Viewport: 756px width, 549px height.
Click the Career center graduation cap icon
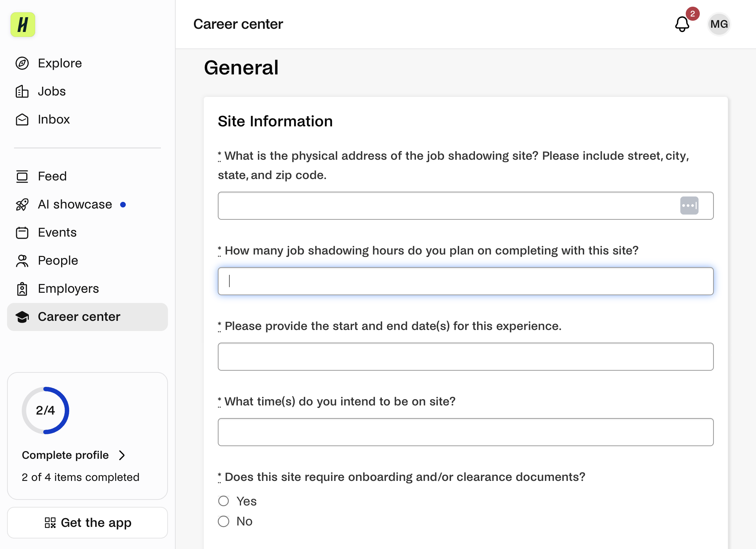click(22, 317)
